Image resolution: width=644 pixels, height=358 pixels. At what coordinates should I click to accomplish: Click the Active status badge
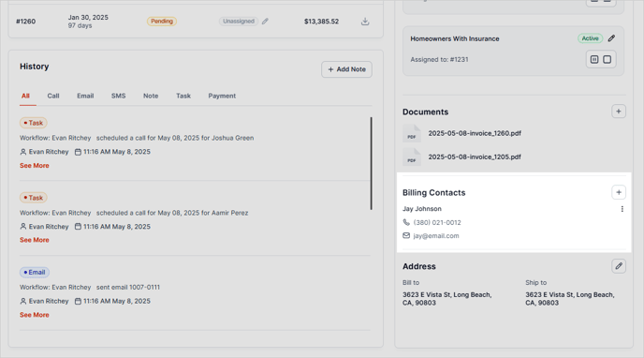tap(591, 38)
